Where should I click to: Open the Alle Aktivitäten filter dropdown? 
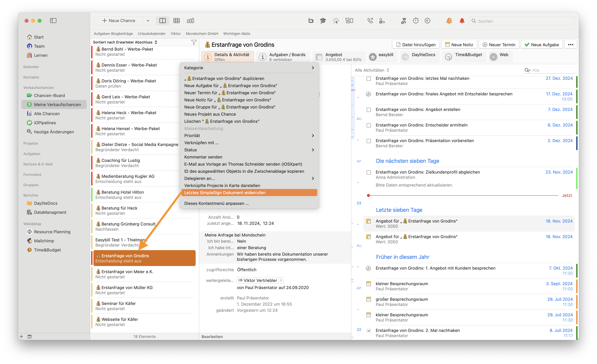coord(372,70)
